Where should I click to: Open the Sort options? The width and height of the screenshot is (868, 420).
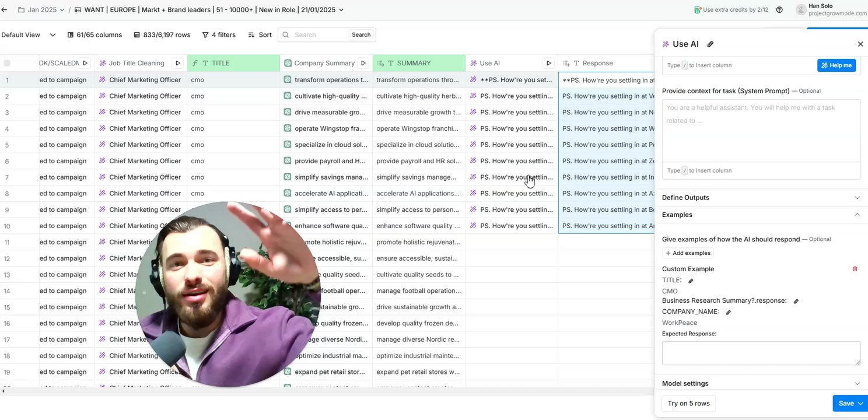click(260, 35)
